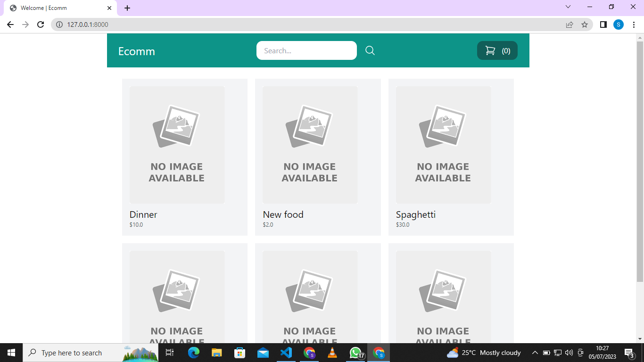Click the taskbar Type here to search box
The height and width of the screenshot is (362, 644).
(91, 353)
